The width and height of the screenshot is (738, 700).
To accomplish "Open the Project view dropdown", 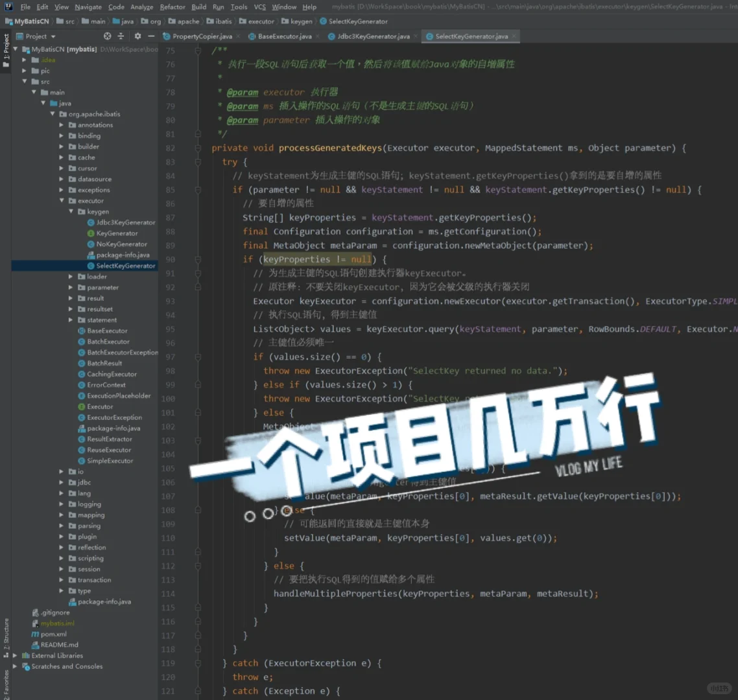I will tap(36, 36).
